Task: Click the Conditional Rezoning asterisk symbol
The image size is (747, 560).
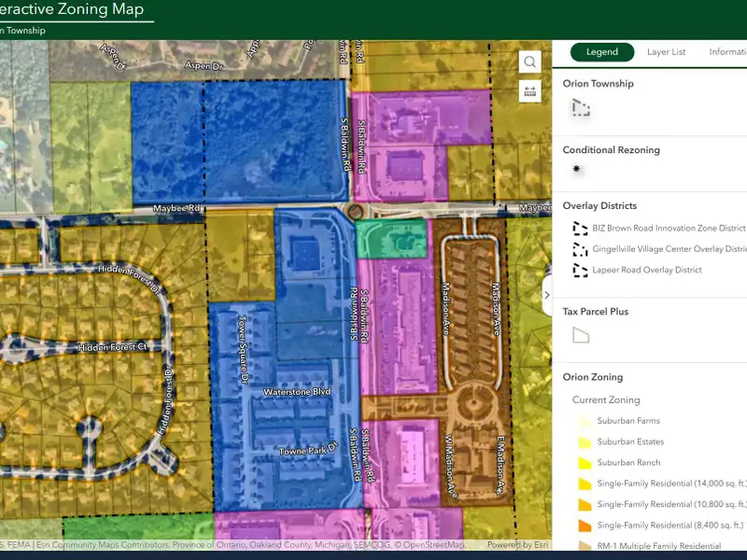Action: 577,169
